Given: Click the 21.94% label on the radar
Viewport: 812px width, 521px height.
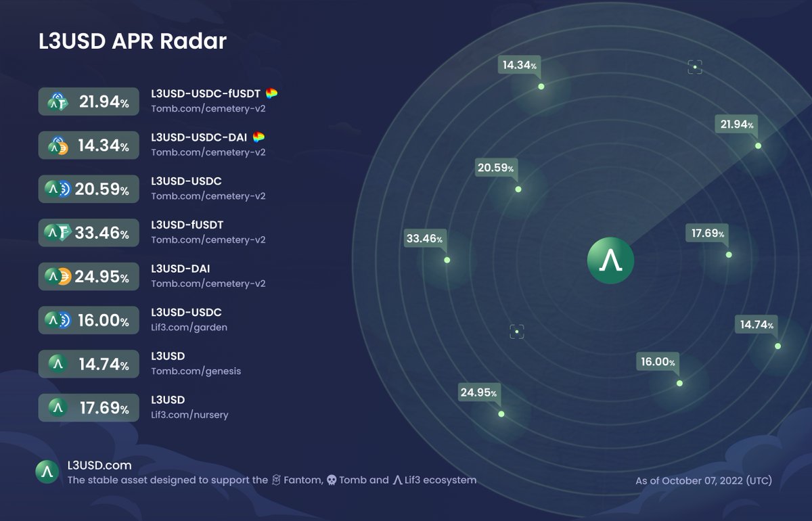Looking at the screenshot, I should (737, 124).
